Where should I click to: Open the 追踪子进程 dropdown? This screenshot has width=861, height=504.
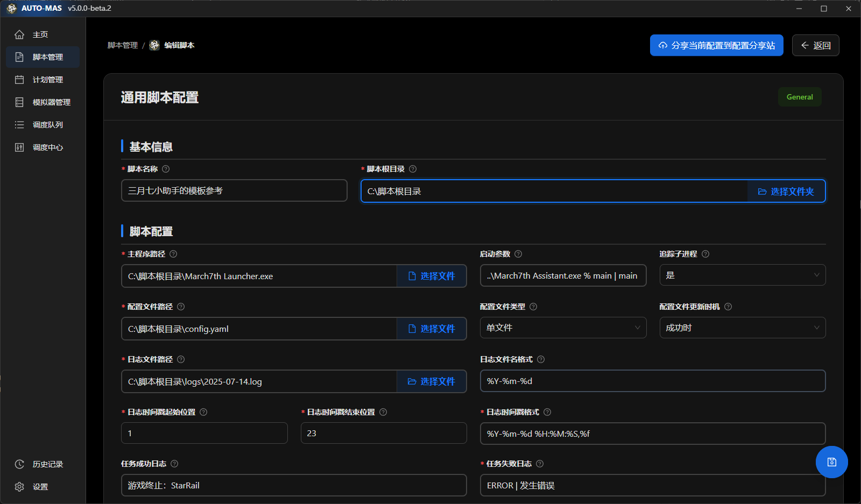point(742,275)
